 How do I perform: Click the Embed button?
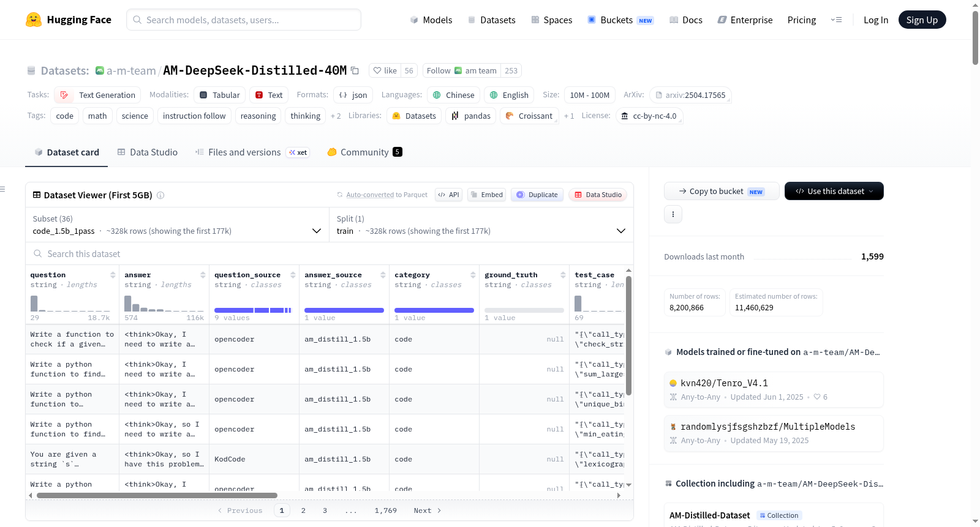487,195
